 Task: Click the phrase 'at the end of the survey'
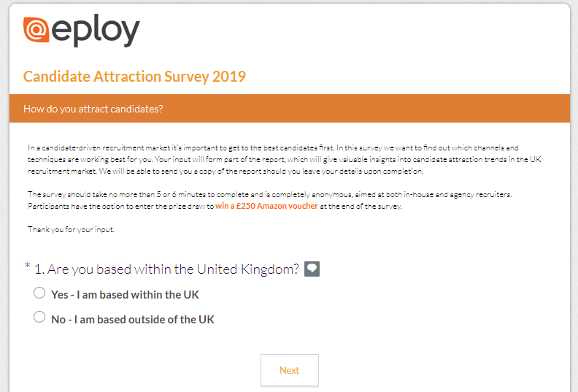361,206
